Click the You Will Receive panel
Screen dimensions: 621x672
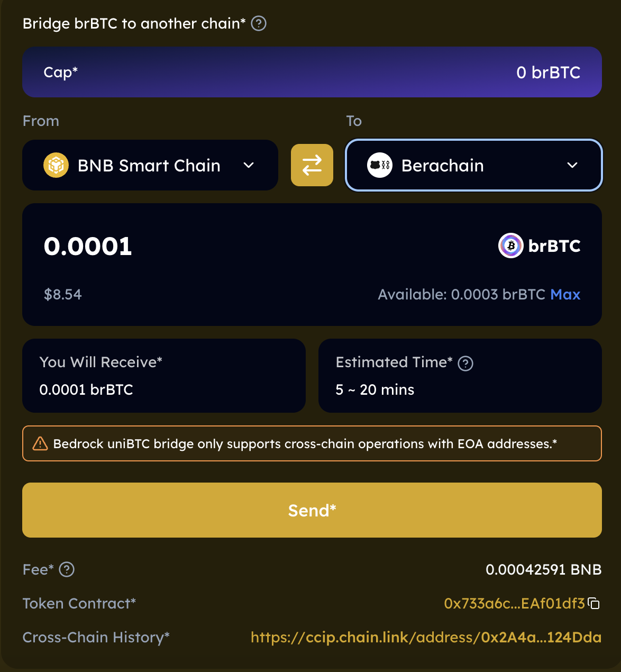point(164,376)
